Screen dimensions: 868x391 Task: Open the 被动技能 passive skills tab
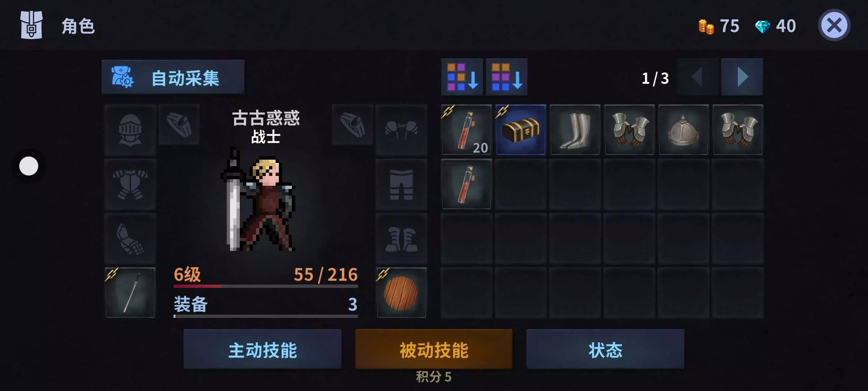[434, 349]
